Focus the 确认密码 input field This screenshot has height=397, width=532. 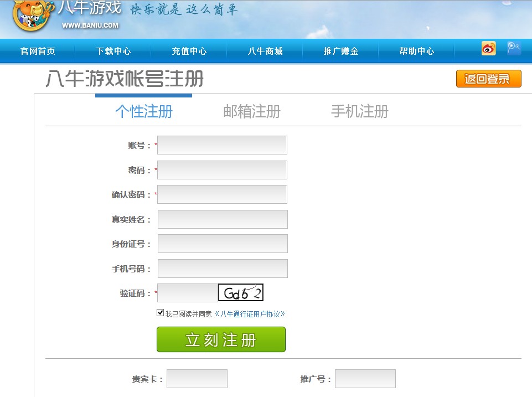coord(222,194)
